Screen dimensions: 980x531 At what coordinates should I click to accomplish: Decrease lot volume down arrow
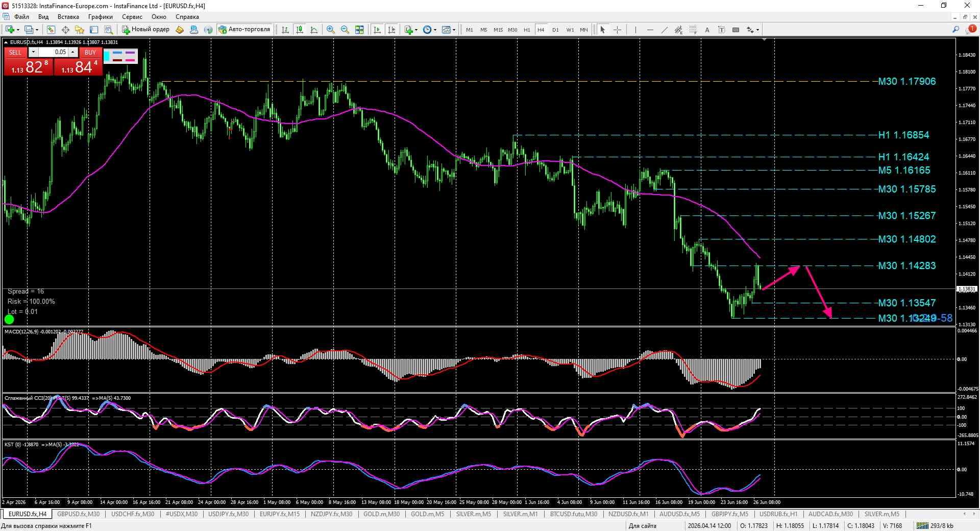coord(33,52)
